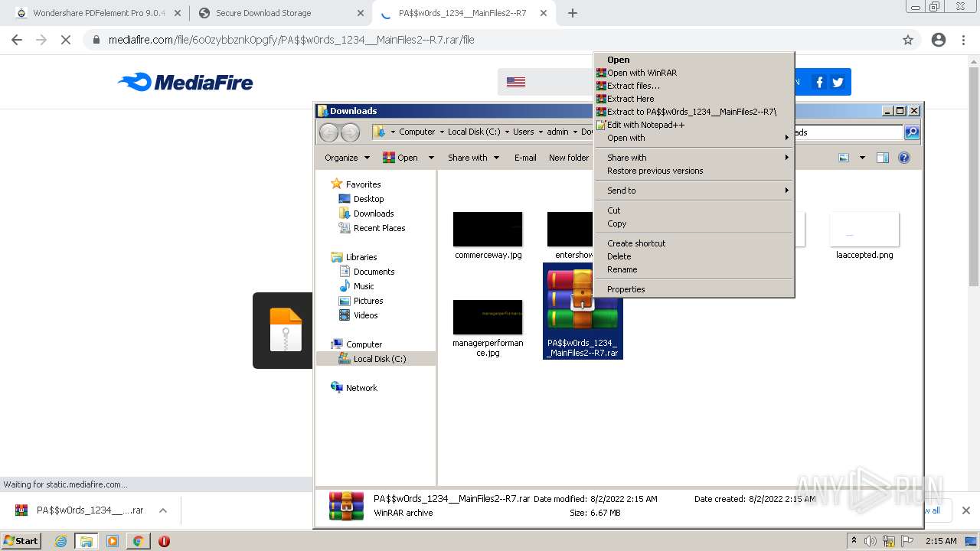Viewport: 980px width, 551px height.
Task: Open Explorer help icon
Action: click(x=904, y=158)
